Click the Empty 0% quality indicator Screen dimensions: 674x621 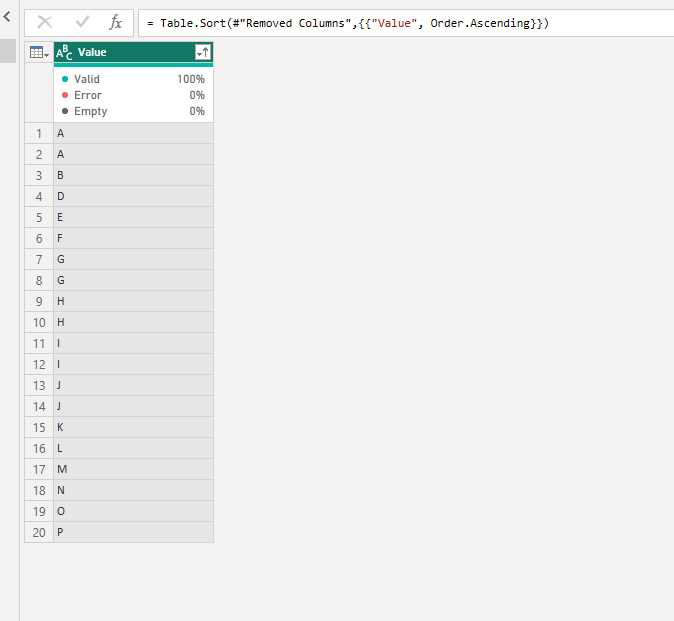click(133, 111)
